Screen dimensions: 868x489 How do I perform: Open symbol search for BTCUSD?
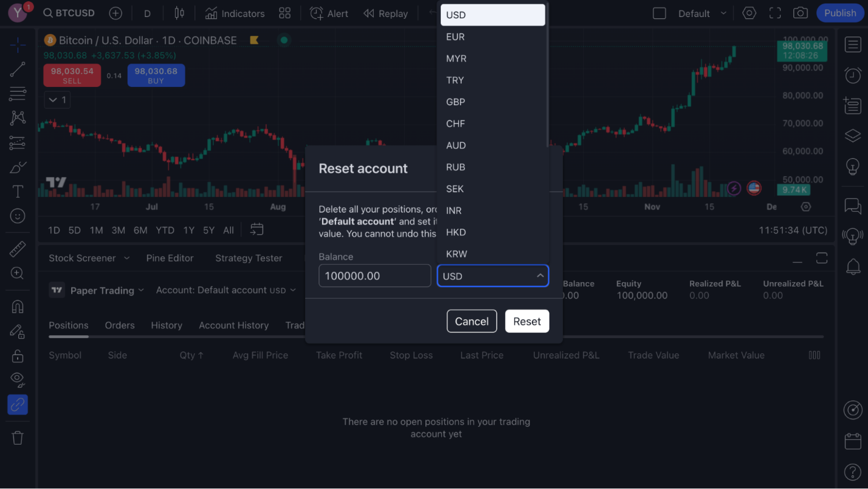69,13
